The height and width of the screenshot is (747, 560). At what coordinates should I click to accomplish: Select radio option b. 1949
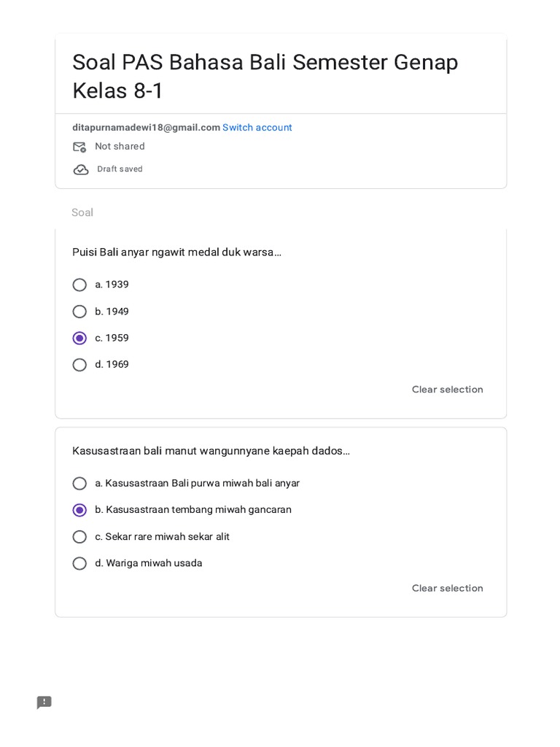(79, 311)
